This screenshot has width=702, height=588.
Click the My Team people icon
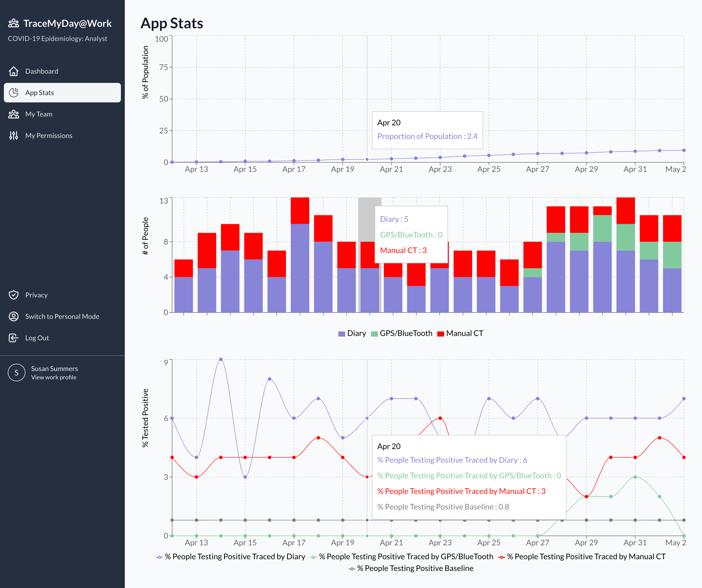[x=14, y=114]
